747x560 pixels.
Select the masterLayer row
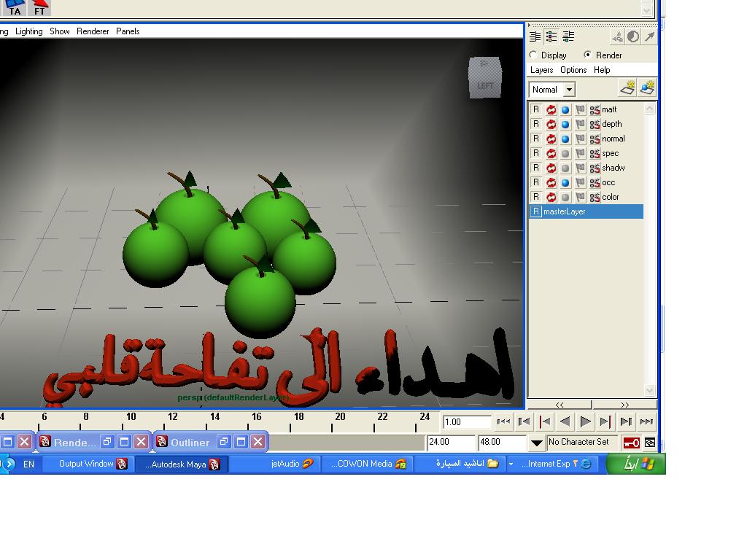click(x=587, y=211)
